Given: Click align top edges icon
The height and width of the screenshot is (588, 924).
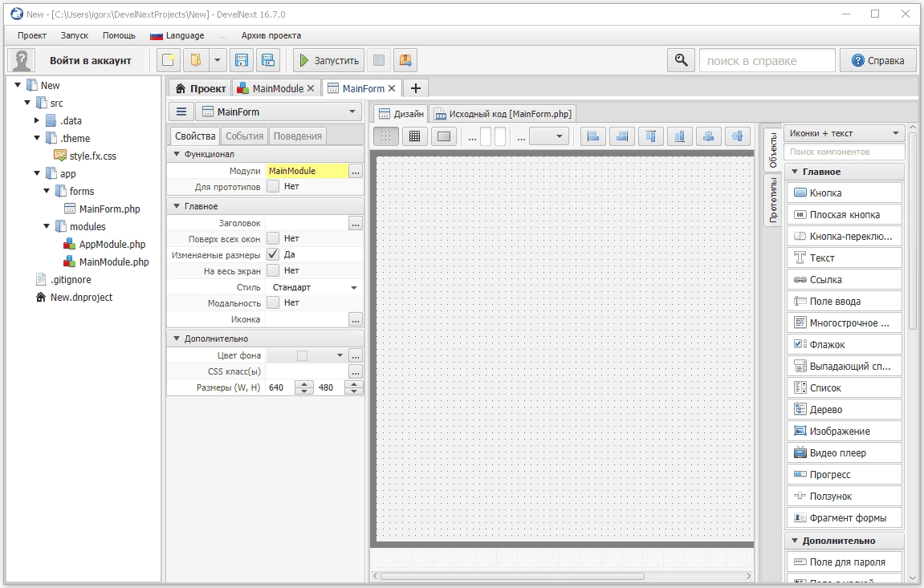Looking at the screenshot, I should pos(651,136).
